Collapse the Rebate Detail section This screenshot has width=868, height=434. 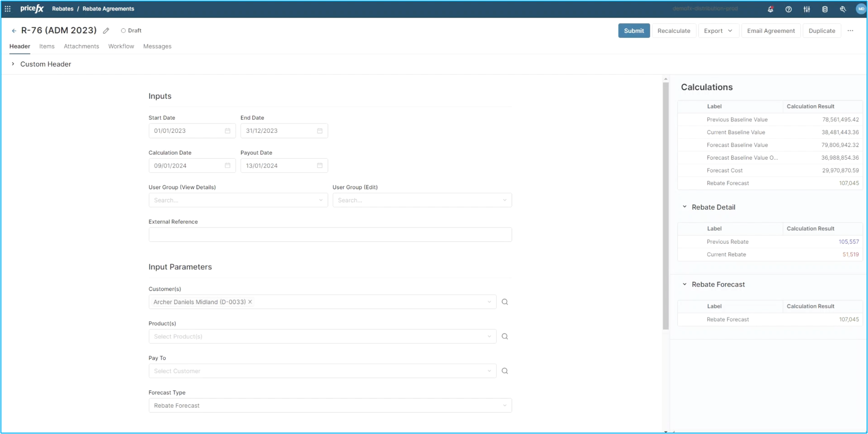pos(685,207)
